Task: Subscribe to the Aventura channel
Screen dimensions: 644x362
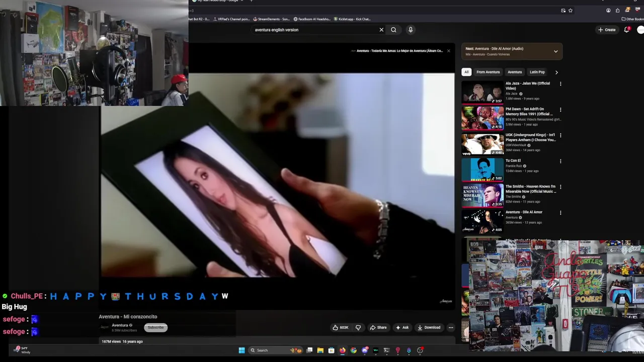Action: tap(155, 327)
